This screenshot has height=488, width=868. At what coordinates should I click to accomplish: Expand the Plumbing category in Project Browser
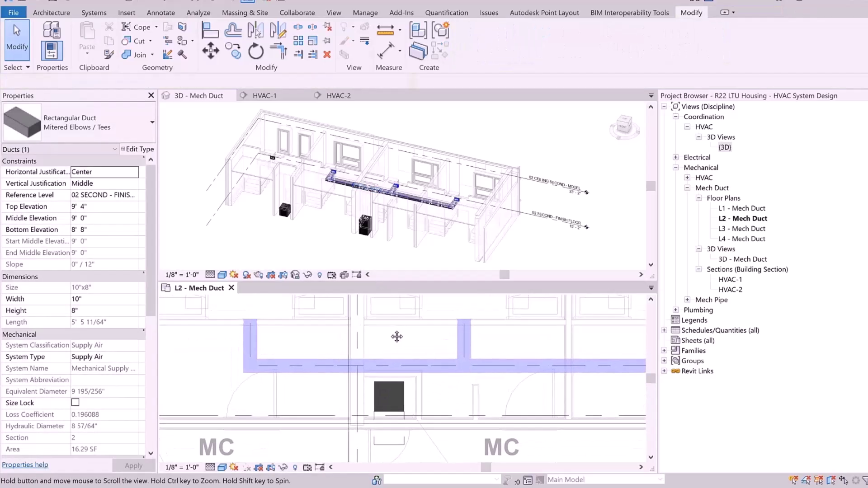675,310
